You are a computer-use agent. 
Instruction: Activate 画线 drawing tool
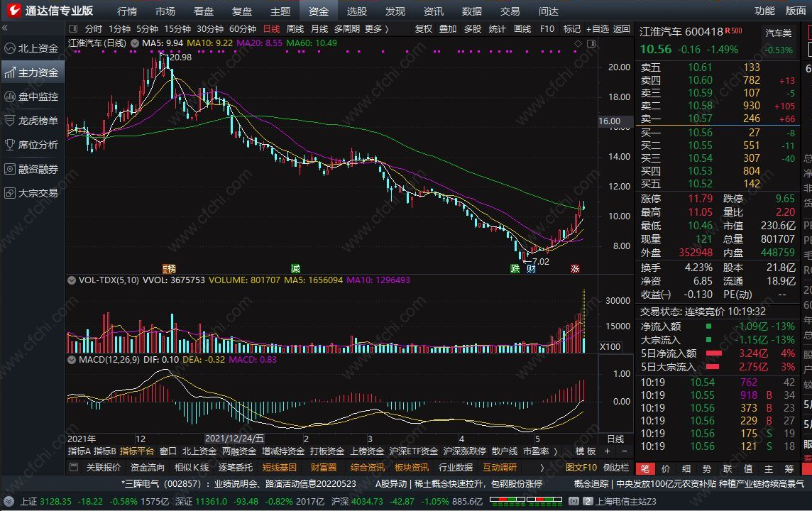click(522, 29)
